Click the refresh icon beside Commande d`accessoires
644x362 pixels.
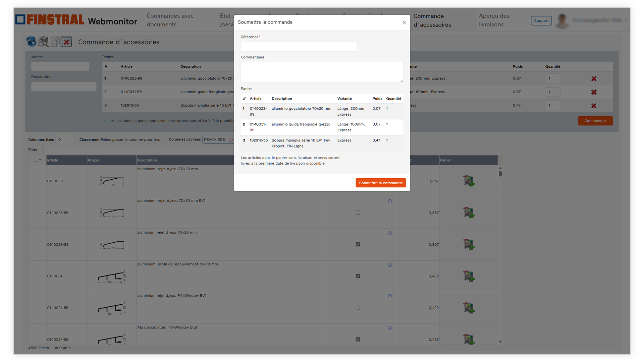[x=31, y=42]
